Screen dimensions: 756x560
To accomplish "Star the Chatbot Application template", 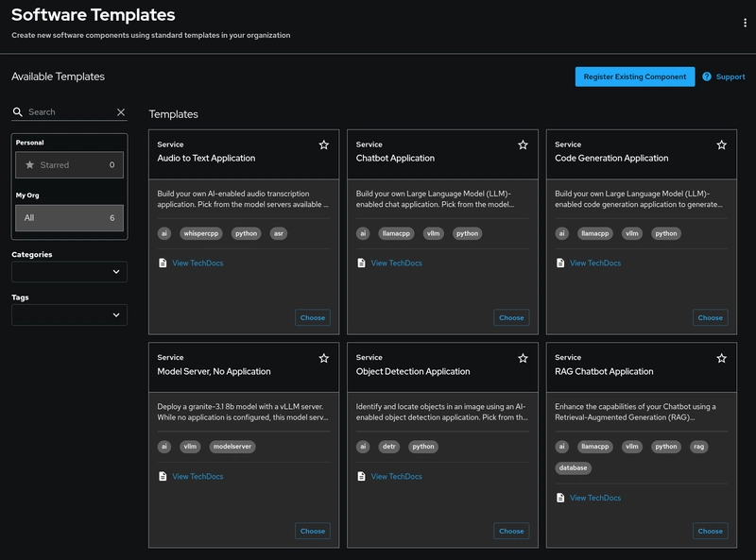I will 523,144.
